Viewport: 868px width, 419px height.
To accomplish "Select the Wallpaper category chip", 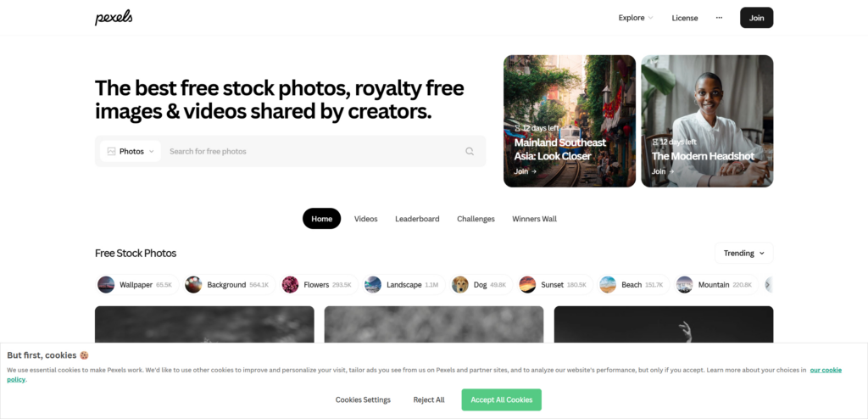I will [137, 285].
